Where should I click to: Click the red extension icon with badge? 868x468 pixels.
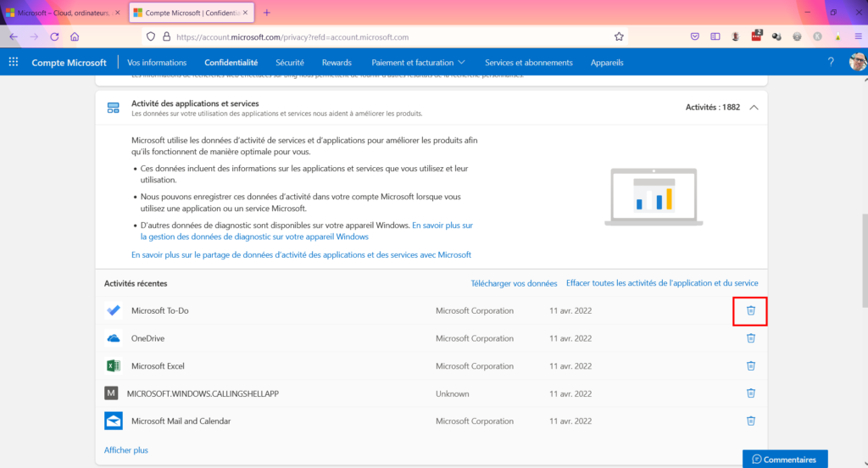(x=756, y=36)
